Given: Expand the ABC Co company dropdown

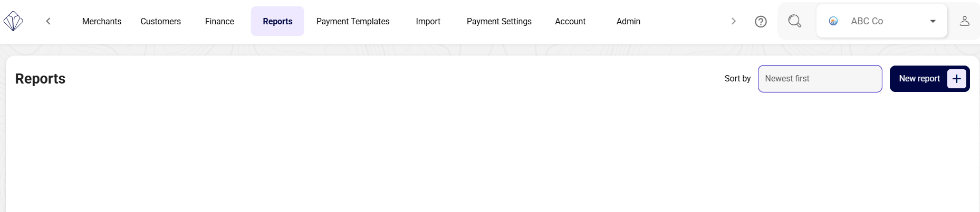Looking at the screenshot, I should pyautogui.click(x=882, y=21).
